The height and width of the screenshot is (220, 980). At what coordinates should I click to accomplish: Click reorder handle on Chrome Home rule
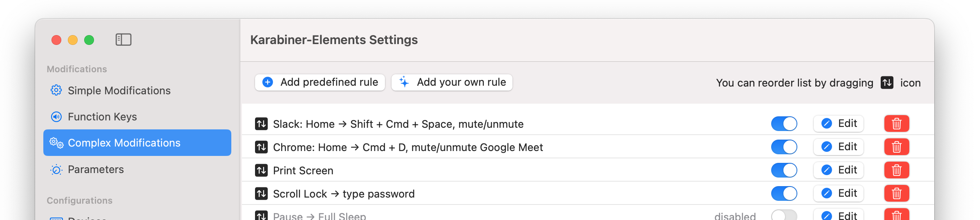(261, 147)
